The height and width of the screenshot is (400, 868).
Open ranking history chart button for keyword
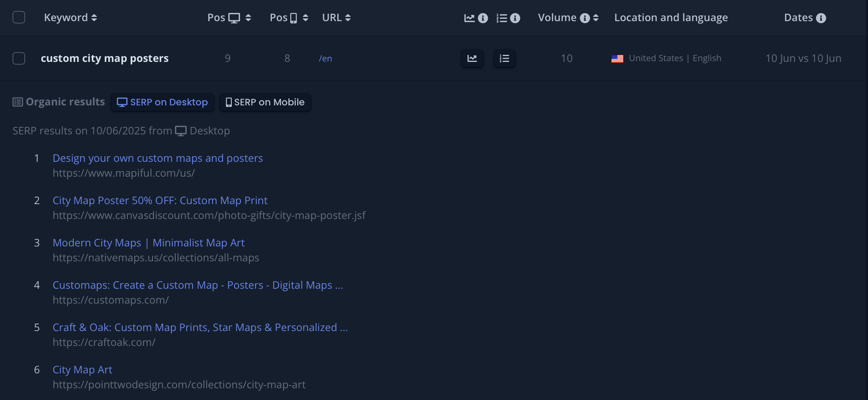[472, 58]
